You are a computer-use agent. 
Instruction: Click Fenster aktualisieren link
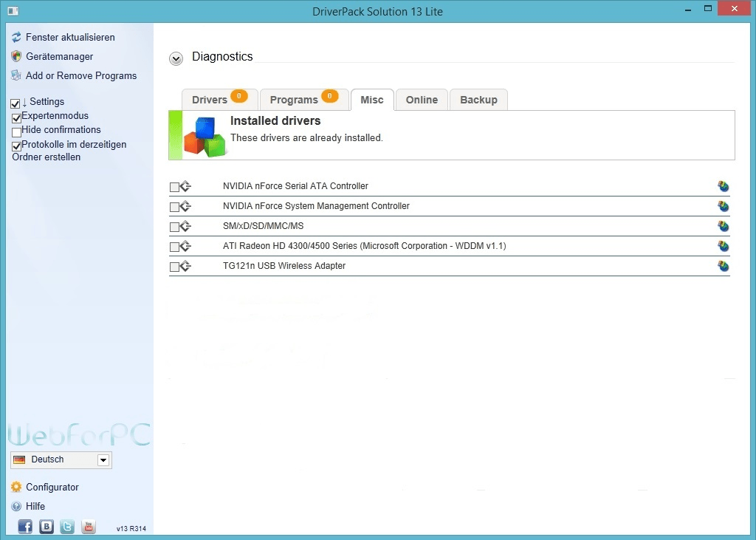coord(70,37)
